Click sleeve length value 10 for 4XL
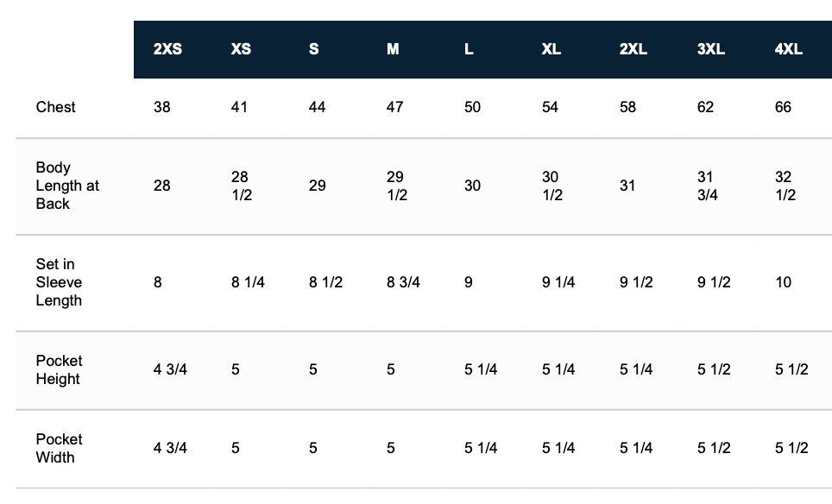 tap(783, 282)
